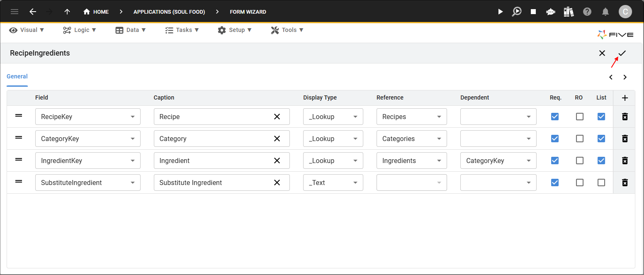This screenshot has width=644, height=275.
Task: Toggle Read Only for IngredientKey
Action: 580,161
